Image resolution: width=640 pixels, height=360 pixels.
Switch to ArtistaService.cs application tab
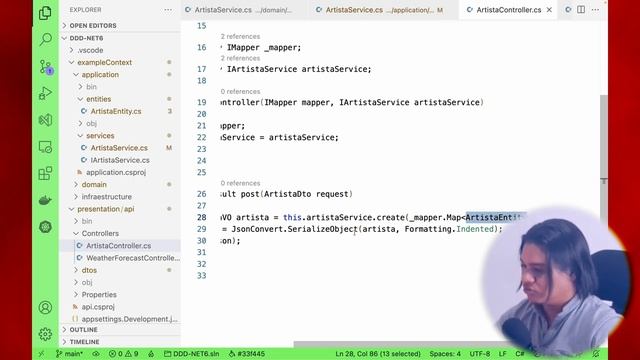click(x=380, y=10)
